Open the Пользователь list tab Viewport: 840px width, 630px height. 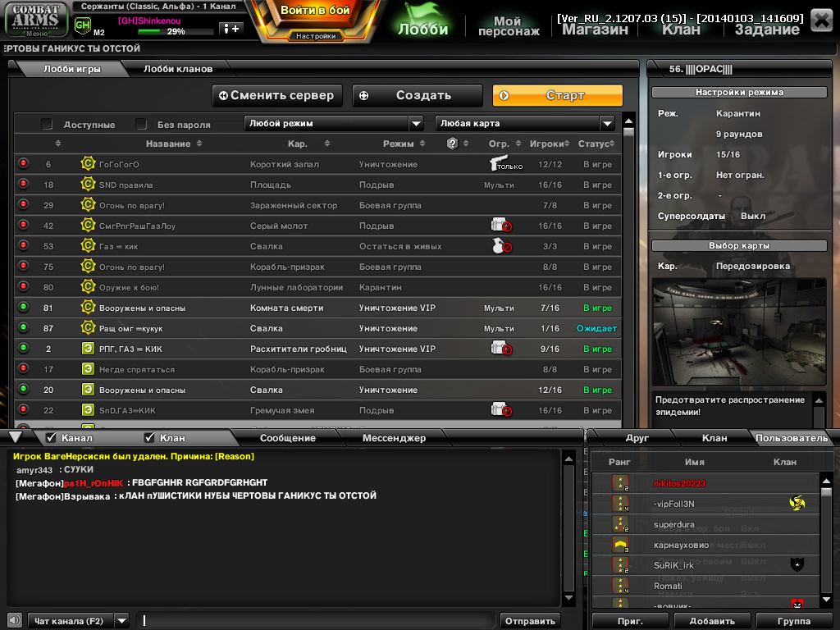[792, 438]
